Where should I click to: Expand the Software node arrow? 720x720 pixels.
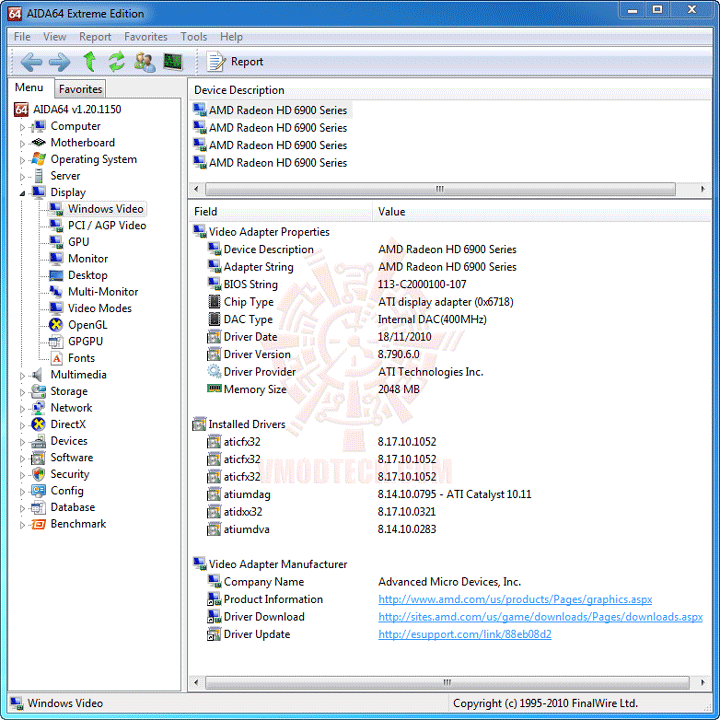coord(22,458)
